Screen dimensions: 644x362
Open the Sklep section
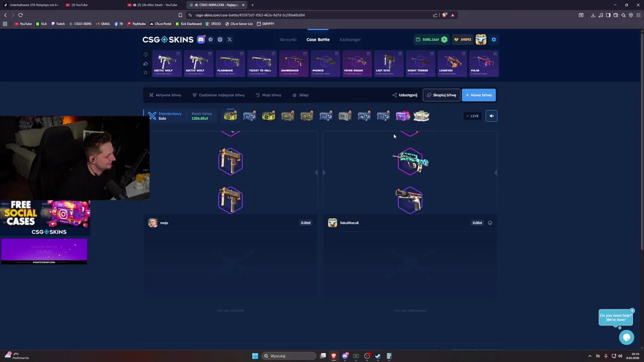point(300,95)
